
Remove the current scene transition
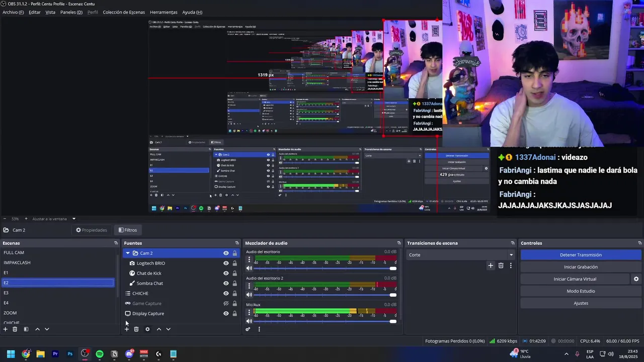coord(501,265)
